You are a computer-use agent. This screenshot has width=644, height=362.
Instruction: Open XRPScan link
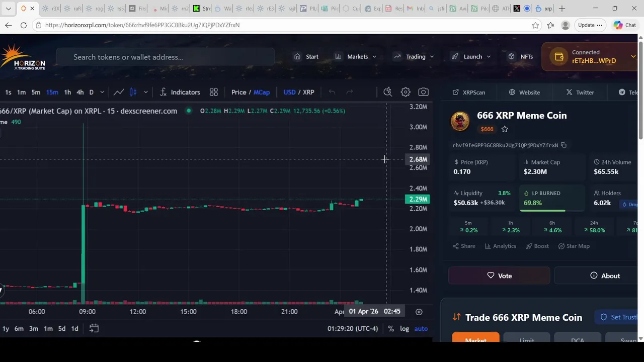[469, 93]
